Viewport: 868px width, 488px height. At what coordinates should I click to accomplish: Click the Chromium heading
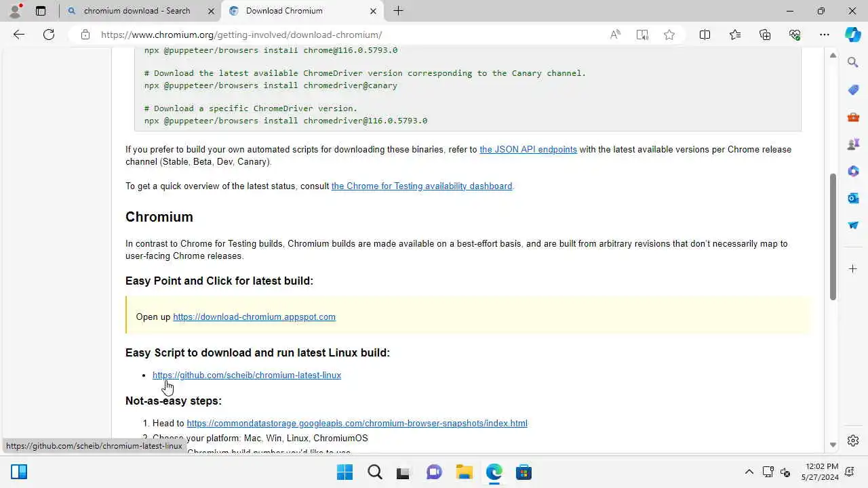159,217
